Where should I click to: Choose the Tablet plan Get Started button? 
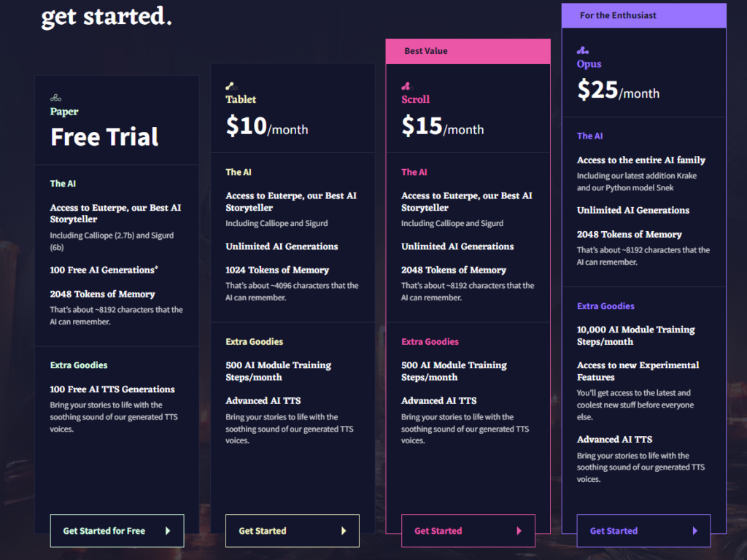(x=293, y=531)
